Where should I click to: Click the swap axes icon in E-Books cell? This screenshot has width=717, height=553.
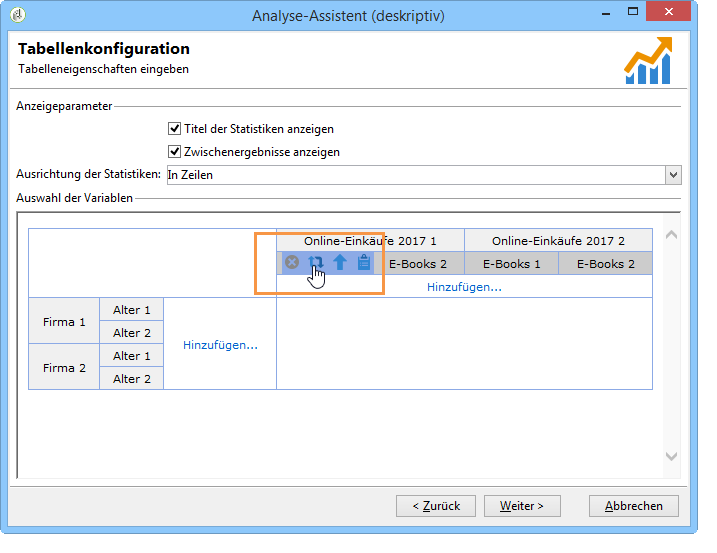pyautogui.click(x=316, y=263)
